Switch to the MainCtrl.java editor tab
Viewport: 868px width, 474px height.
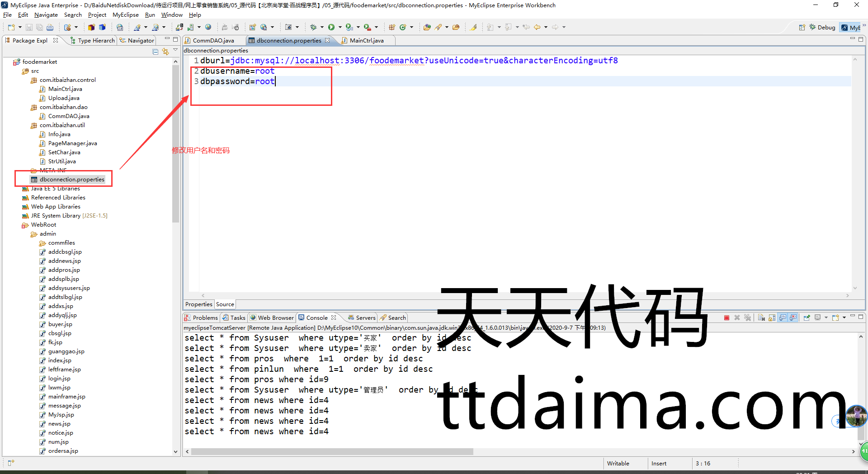coord(366,41)
